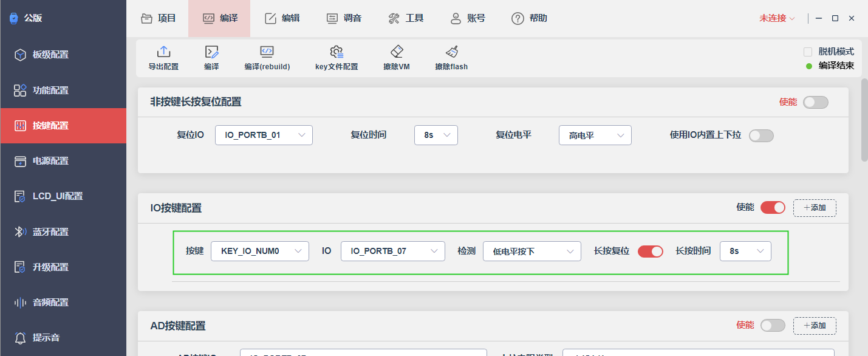The image size is (868, 356).
Task: Check the 脱机模式 checkbox
Action: [x=808, y=52]
